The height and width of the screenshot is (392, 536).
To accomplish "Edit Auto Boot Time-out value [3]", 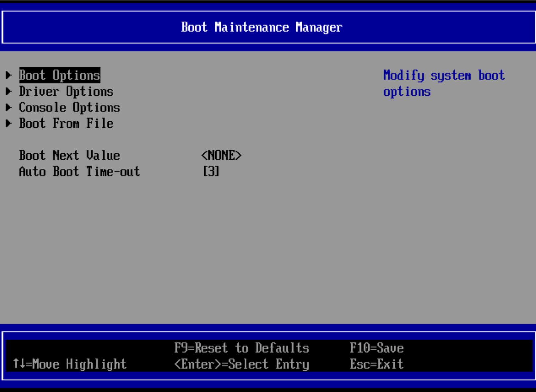I will pos(211,171).
